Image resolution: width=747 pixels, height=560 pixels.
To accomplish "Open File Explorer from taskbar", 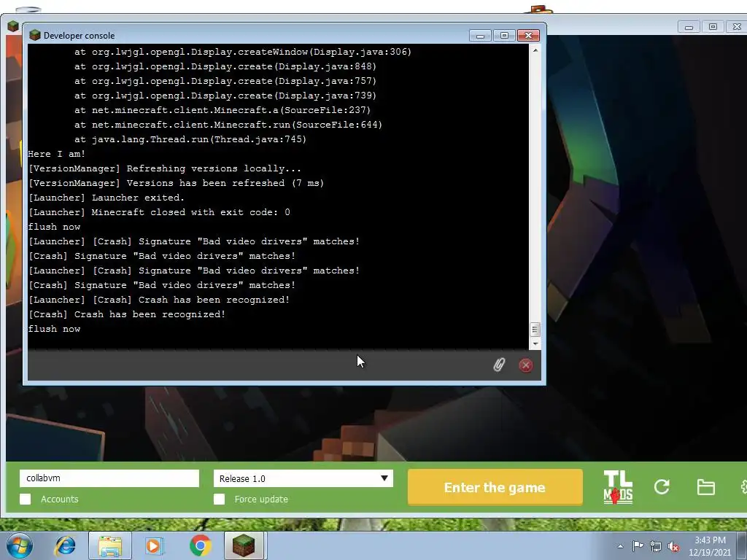I will [x=109, y=545].
